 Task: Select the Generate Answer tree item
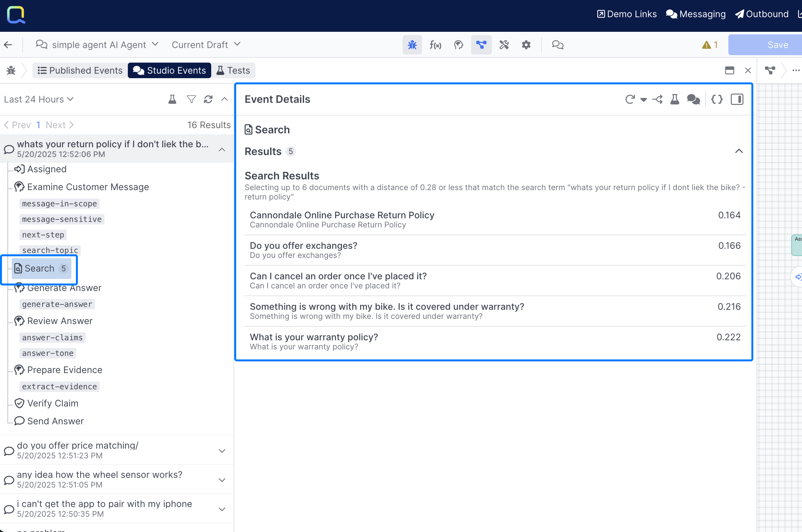(64, 288)
